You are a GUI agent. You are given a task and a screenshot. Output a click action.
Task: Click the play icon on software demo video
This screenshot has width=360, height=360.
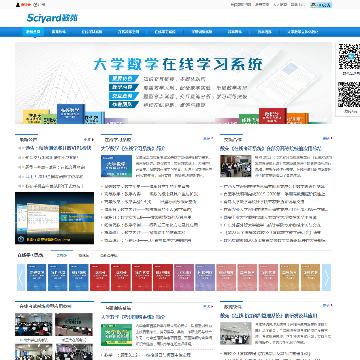click(21, 239)
